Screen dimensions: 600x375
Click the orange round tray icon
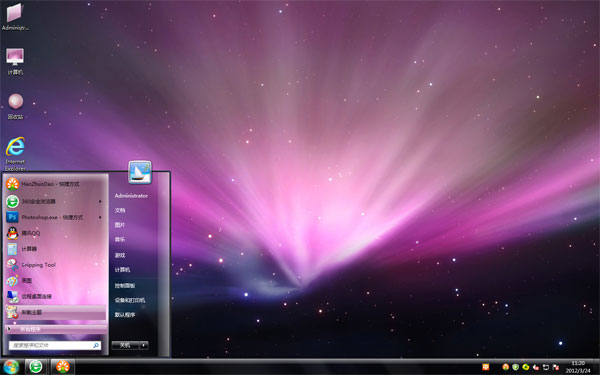[x=505, y=367]
